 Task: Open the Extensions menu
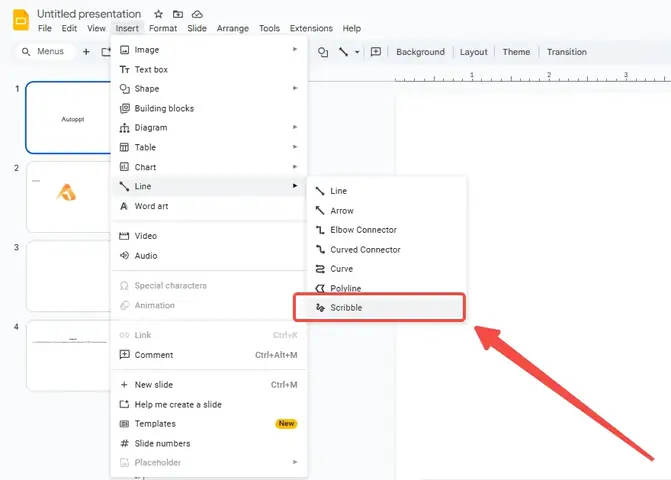[x=311, y=28]
